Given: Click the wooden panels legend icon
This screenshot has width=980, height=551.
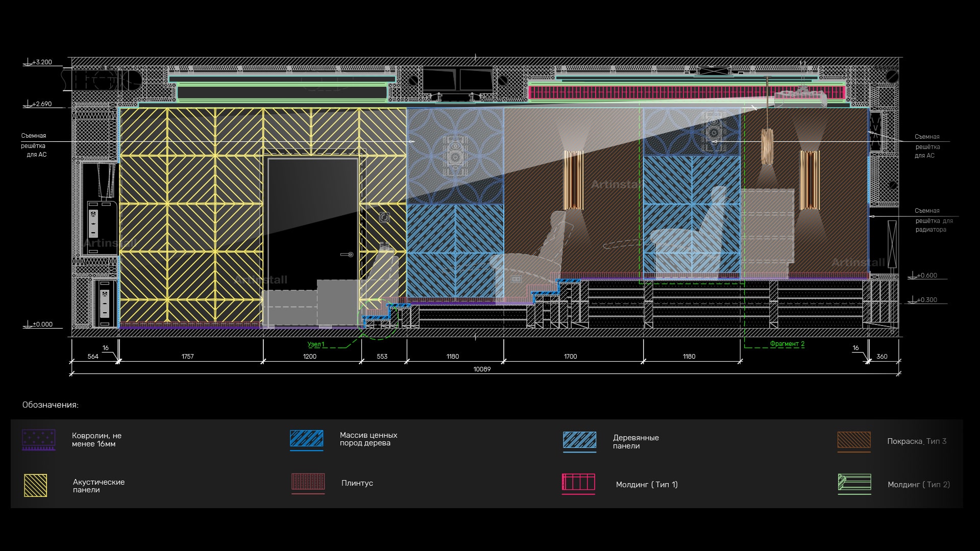Looking at the screenshot, I should pos(579,441).
